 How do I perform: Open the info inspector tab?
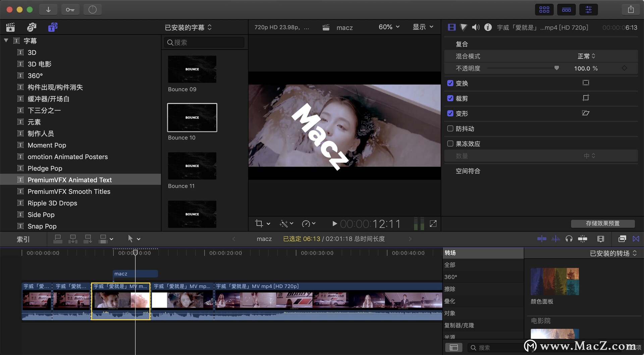(488, 27)
